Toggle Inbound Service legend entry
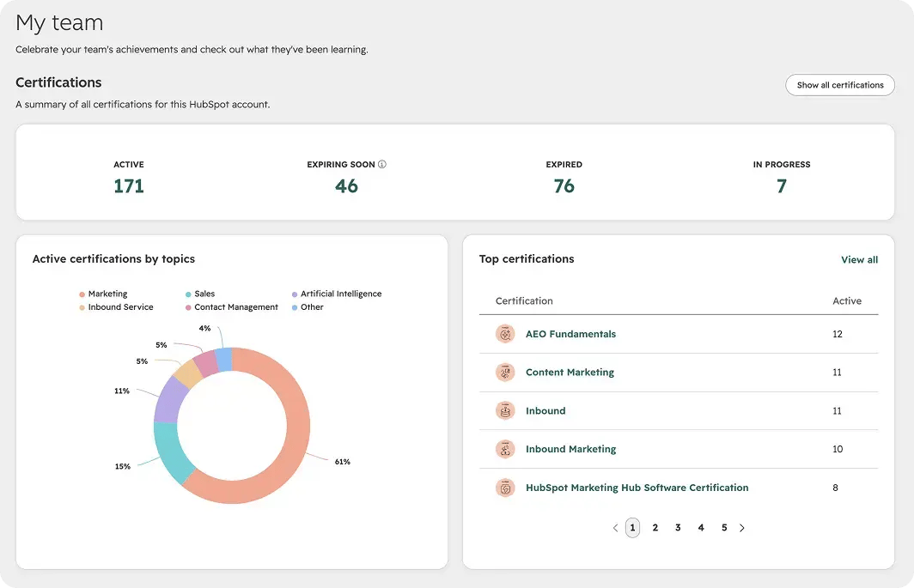 pos(116,307)
